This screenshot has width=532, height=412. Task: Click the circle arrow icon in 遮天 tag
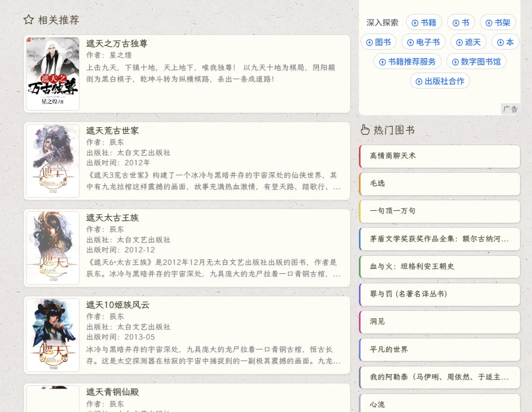459,43
